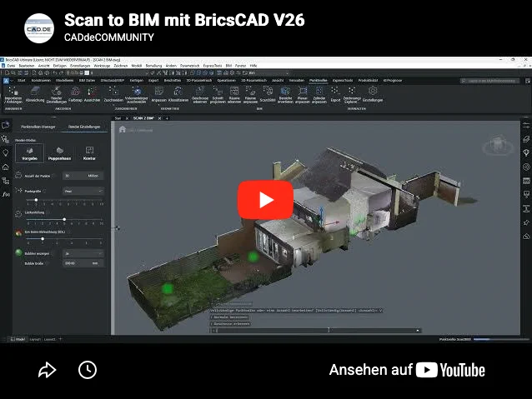Adjust the Punktgröße slider handle
Image resolution: width=532 pixels, height=399 pixels.
coord(36,200)
